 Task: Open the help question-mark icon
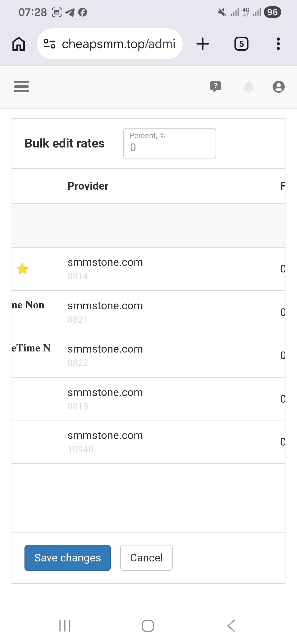216,86
